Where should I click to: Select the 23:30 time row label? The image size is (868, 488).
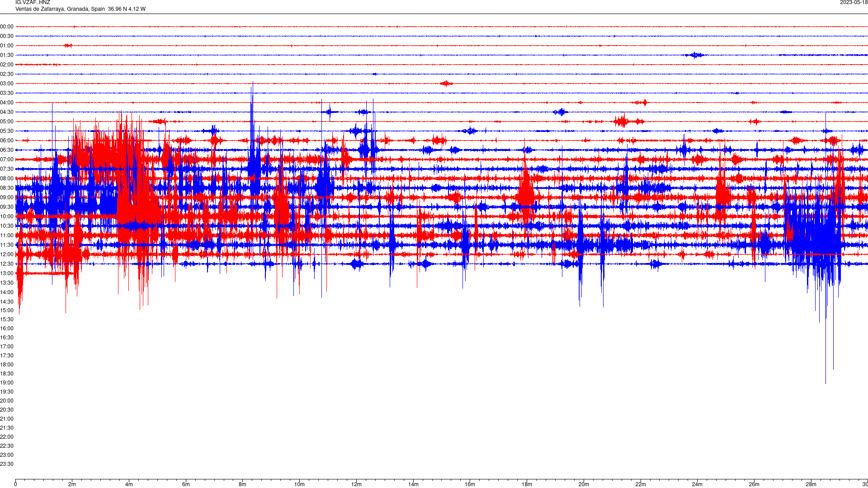pos(7,464)
